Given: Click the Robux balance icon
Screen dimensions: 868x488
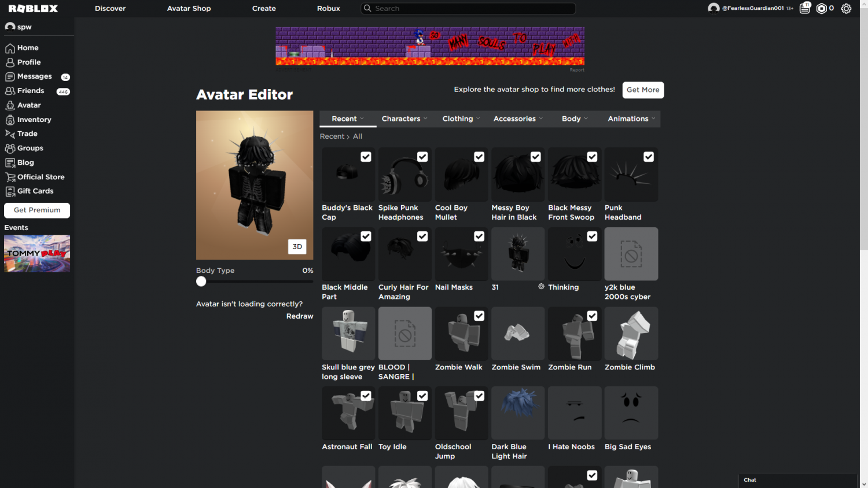Looking at the screenshot, I should [x=821, y=9].
